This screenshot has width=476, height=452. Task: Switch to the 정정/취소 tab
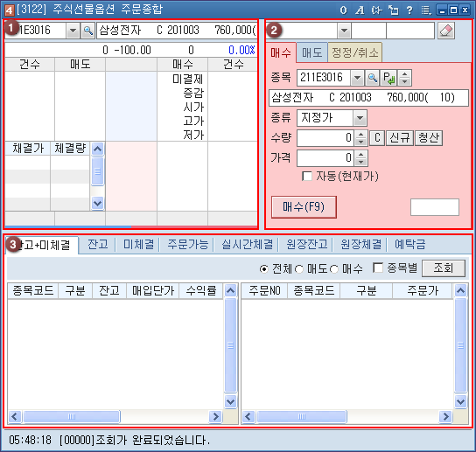tap(354, 53)
